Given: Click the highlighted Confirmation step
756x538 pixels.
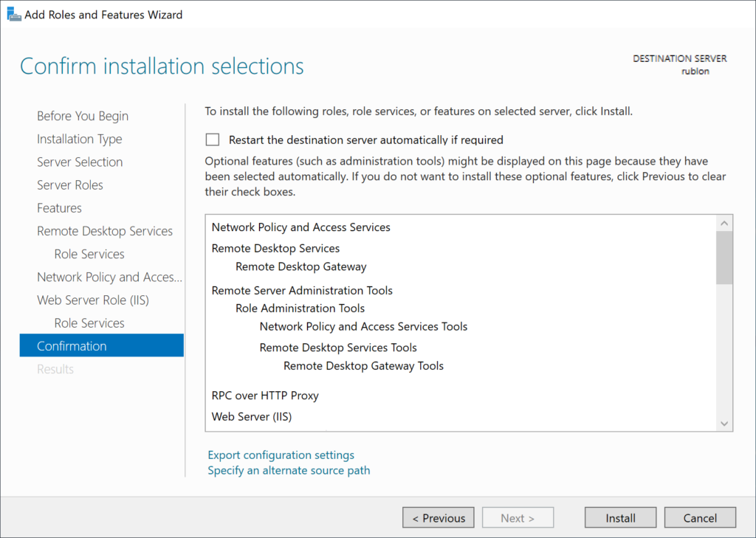Looking at the screenshot, I should pyautogui.click(x=72, y=345).
